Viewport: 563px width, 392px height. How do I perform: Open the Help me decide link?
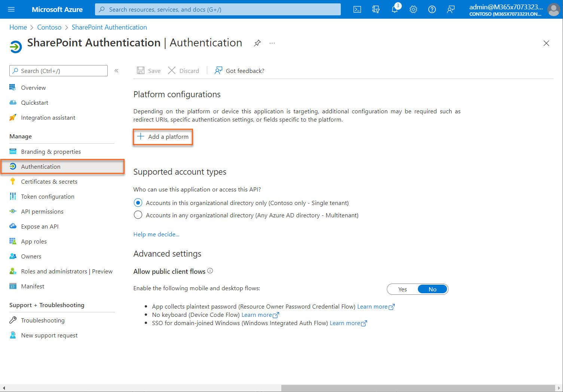(x=156, y=234)
